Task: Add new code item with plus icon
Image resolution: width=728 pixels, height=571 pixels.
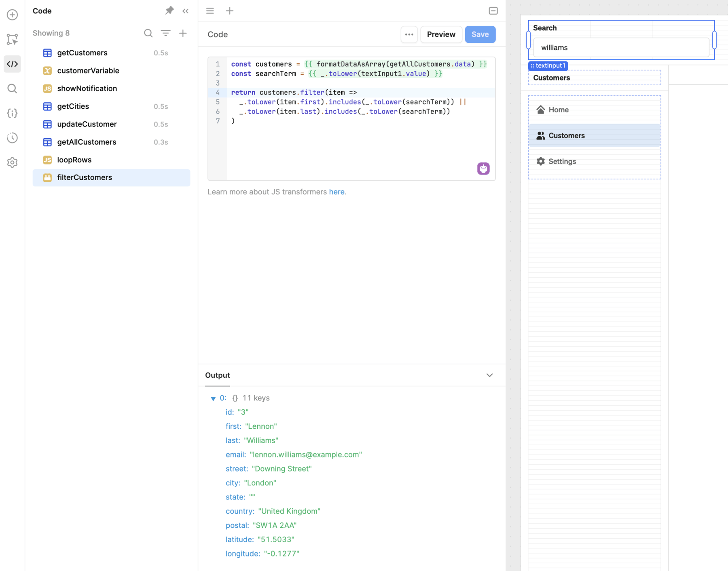Action: [x=183, y=33]
